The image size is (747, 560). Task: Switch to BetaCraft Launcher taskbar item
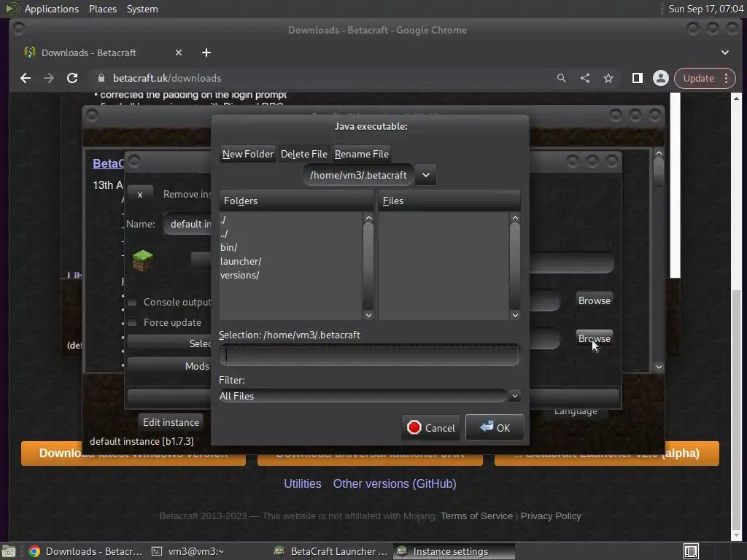(332, 551)
